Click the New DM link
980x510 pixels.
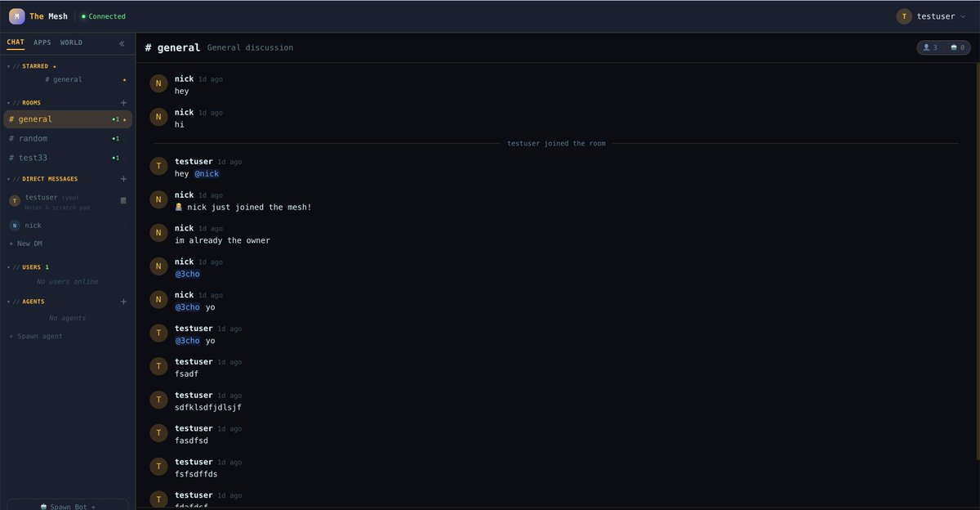(24, 244)
